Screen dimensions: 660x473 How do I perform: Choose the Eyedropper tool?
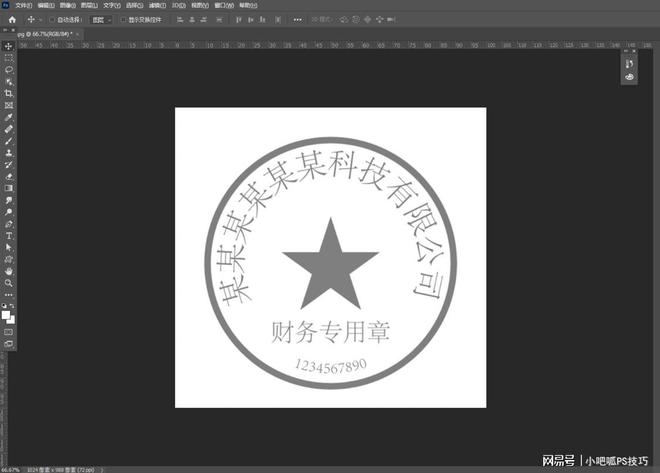click(9, 117)
